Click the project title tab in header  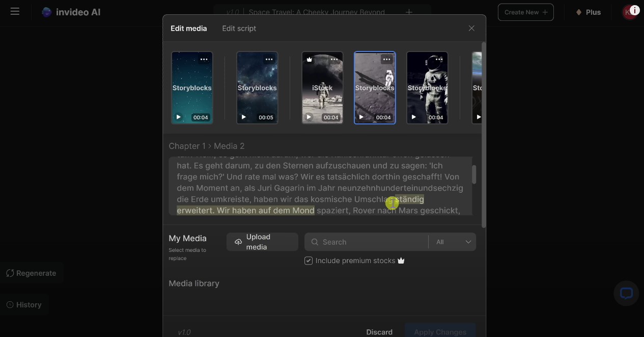coord(316,12)
